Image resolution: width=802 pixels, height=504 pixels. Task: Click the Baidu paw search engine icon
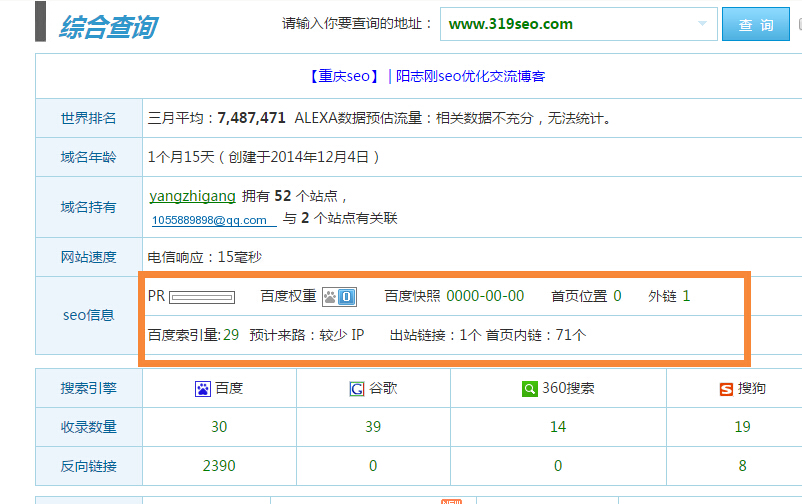[203, 389]
